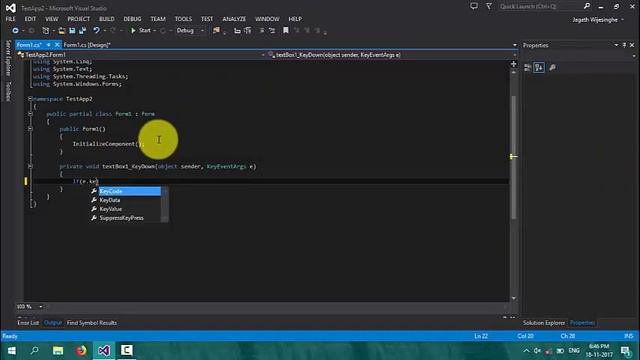Open the BUILD menu
Image resolution: width=640 pixels, height=360 pixels.
pyautogui.click(x=107, y=19)
